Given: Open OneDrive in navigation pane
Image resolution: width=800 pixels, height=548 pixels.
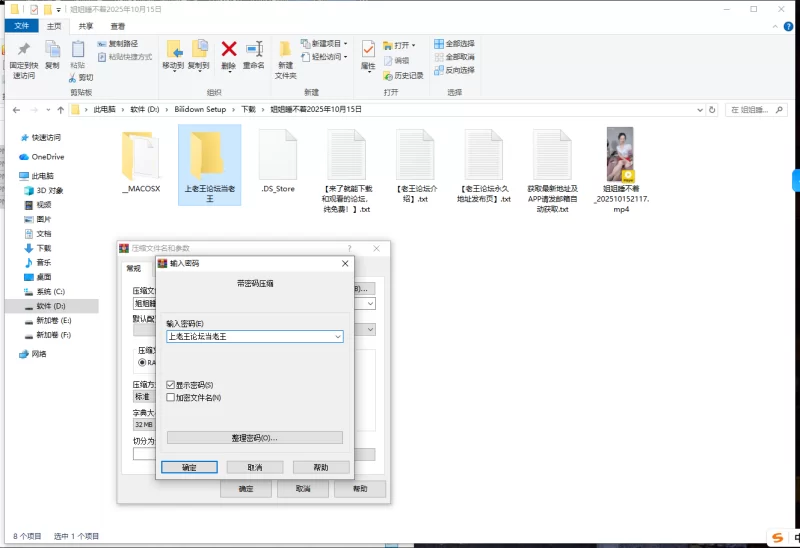Looking at the screenshot, I should click(x=42, y=157).
